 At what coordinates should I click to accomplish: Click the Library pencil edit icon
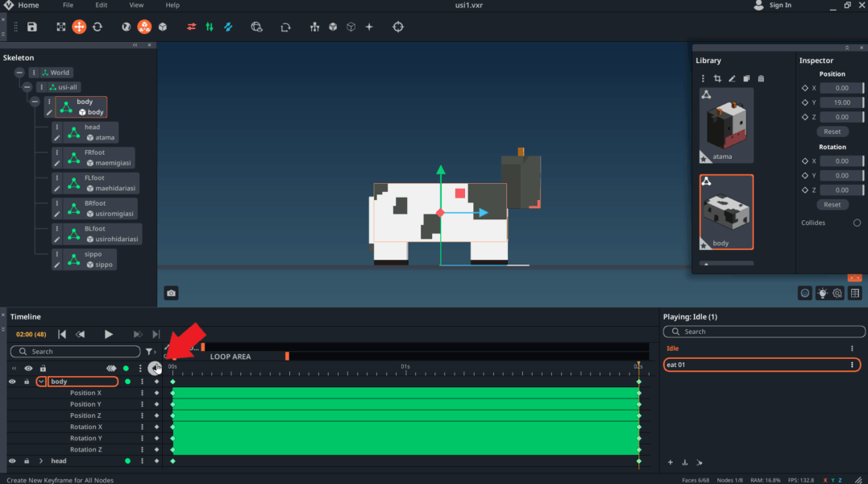tap(732, 78)
